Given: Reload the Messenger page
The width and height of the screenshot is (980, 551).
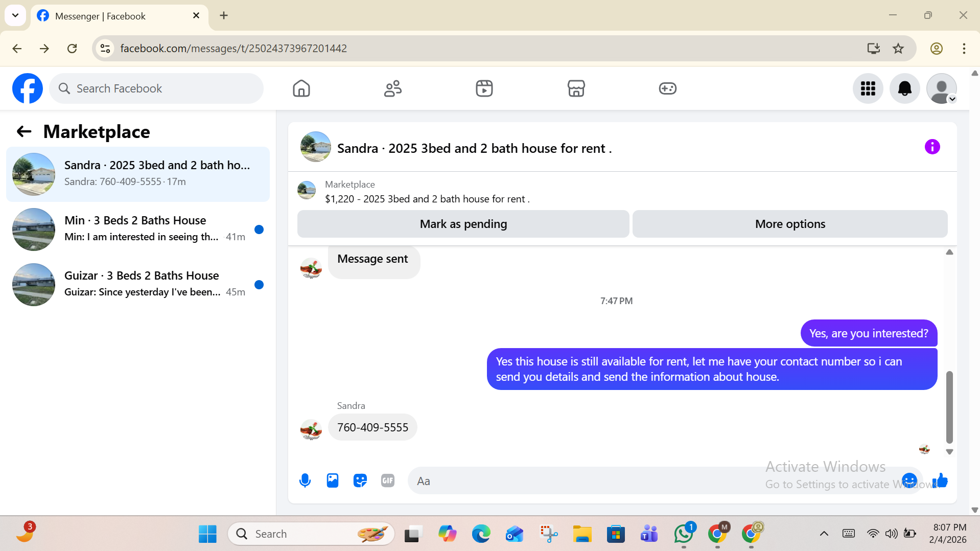Looking at the screenshot, I should pos(72,49).
